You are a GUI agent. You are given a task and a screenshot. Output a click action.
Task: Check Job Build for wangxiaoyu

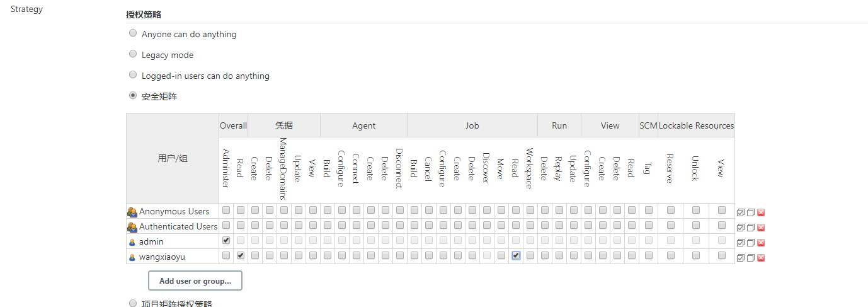(x=414, y=255)
